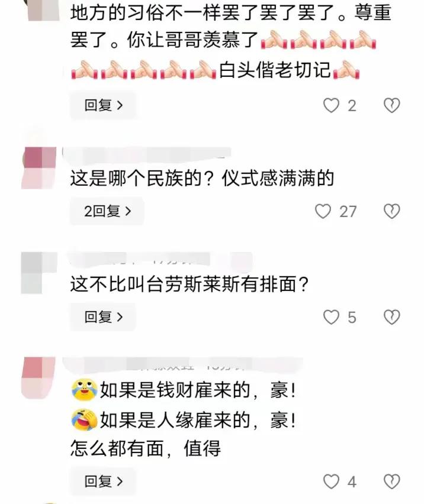Image resolution: width=424 pixels, height=504 pixels.
Task: Open avatar of the top 地方的习俗 commenter
Action: click(43, 10)
